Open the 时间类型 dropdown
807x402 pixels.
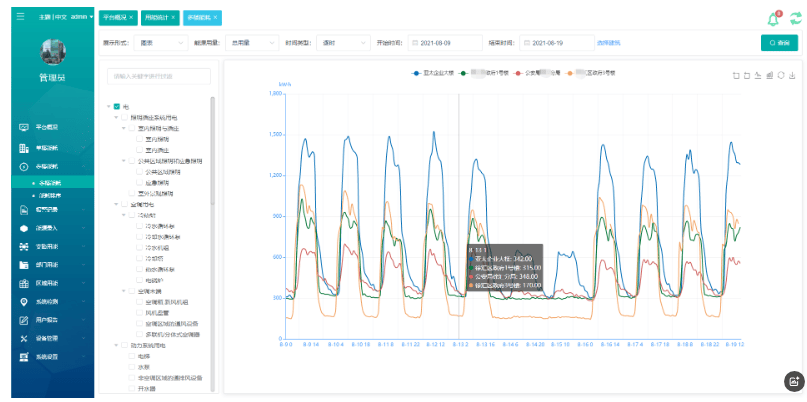343,43
